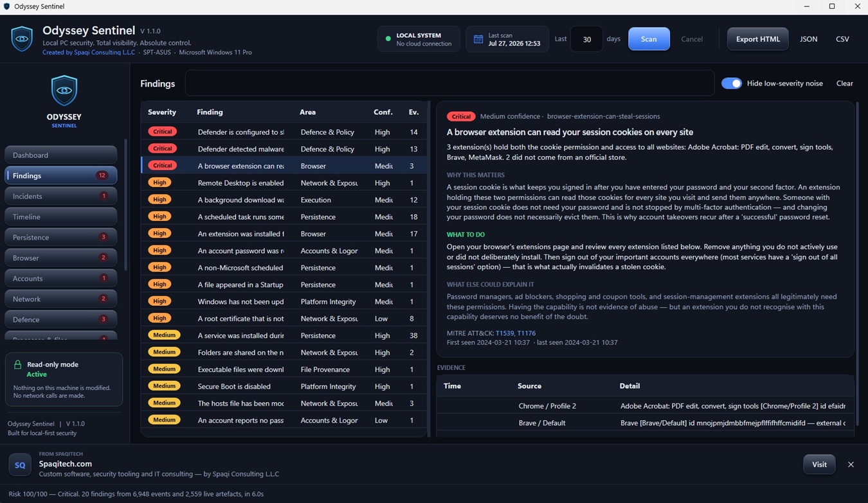Clear the findings filter
This screenshot has height=503, width=868.
point(844,84)
